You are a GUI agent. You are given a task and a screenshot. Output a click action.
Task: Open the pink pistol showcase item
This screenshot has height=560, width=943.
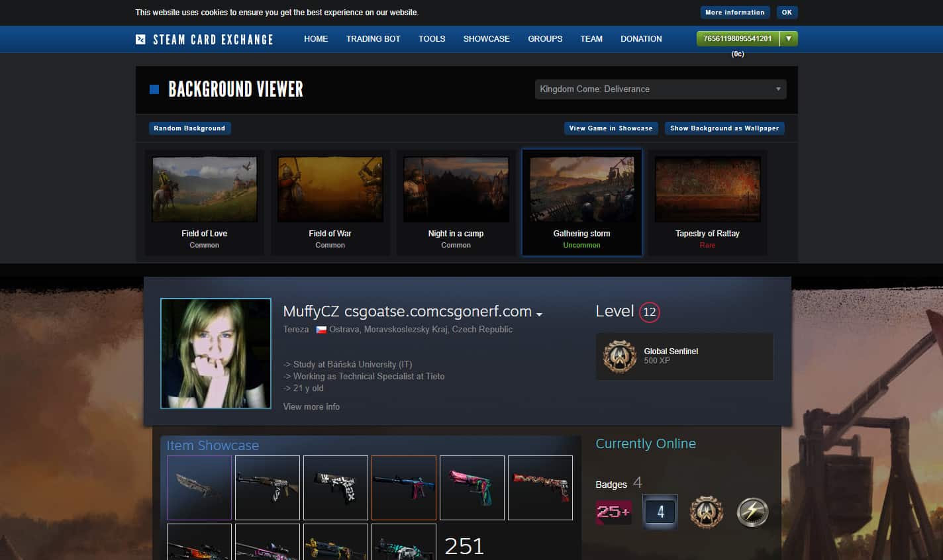point(472,488)
